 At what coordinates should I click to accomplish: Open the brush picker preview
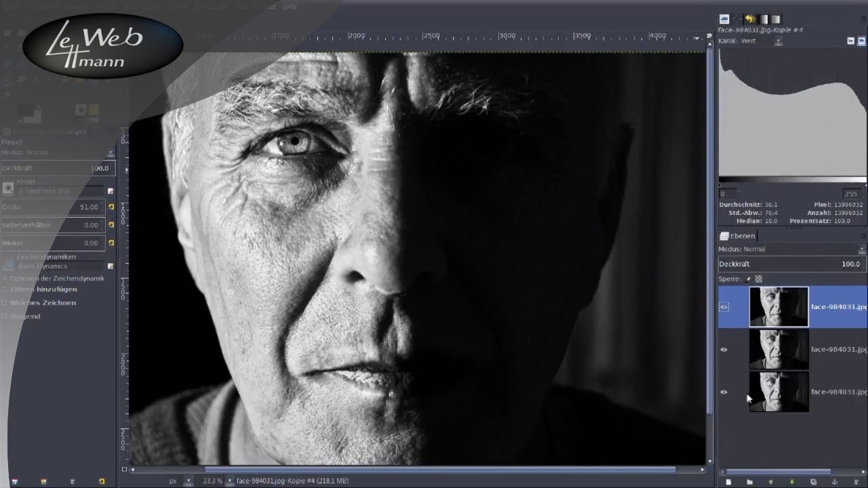tap(8, 188)
